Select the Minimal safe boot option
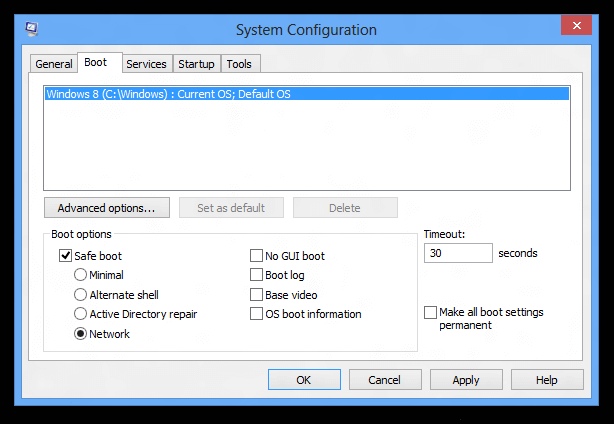 [80, 275]
